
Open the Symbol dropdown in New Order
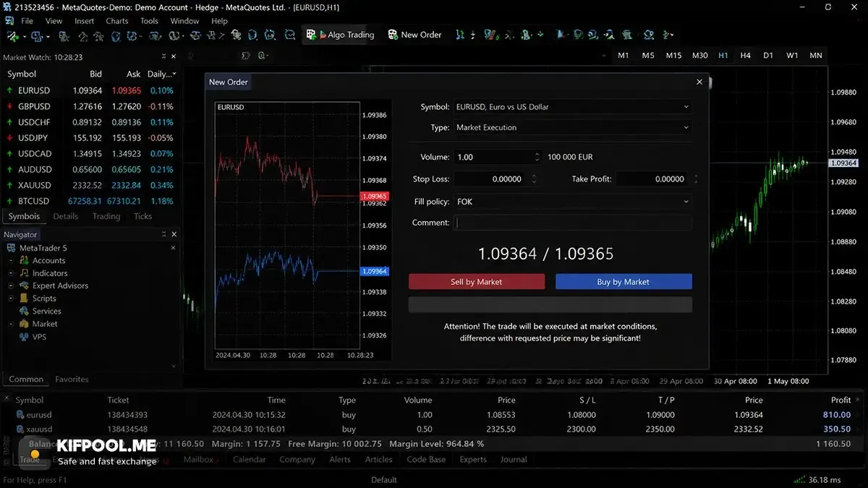572,107
